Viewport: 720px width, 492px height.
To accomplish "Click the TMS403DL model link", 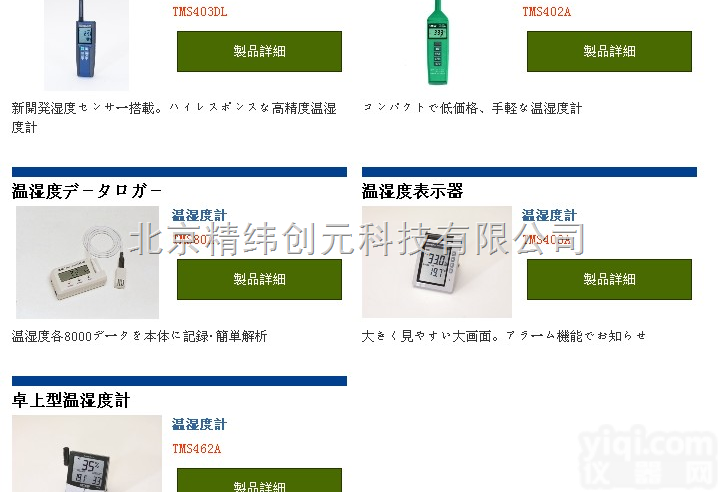I will [200, 11].
